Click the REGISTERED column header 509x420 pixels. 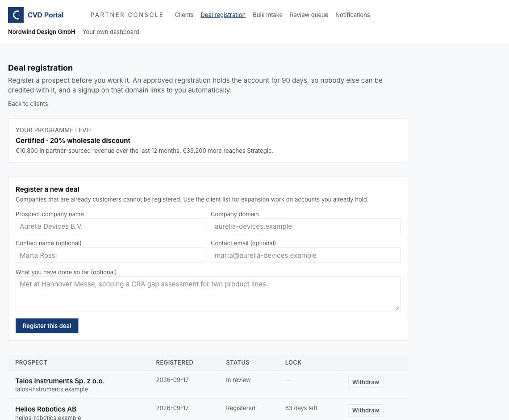coord(175,362)
